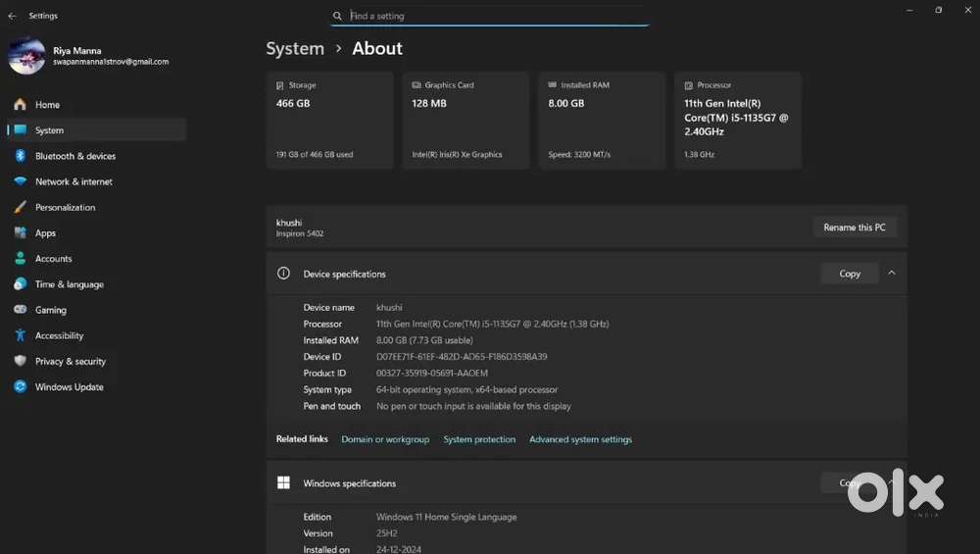Click the back arrow next to Settings
Viewport: 980px width, 554px height.
(x=12, y=16)
